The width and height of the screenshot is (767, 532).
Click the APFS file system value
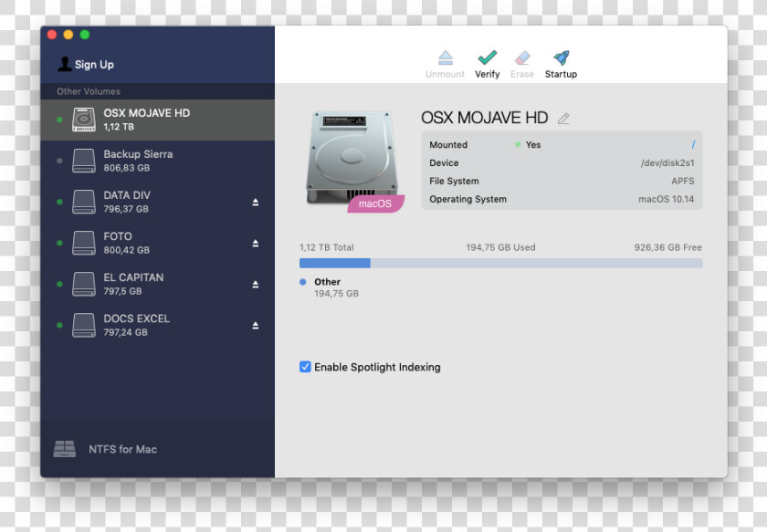pyautogui.click(x=683, y=181)
